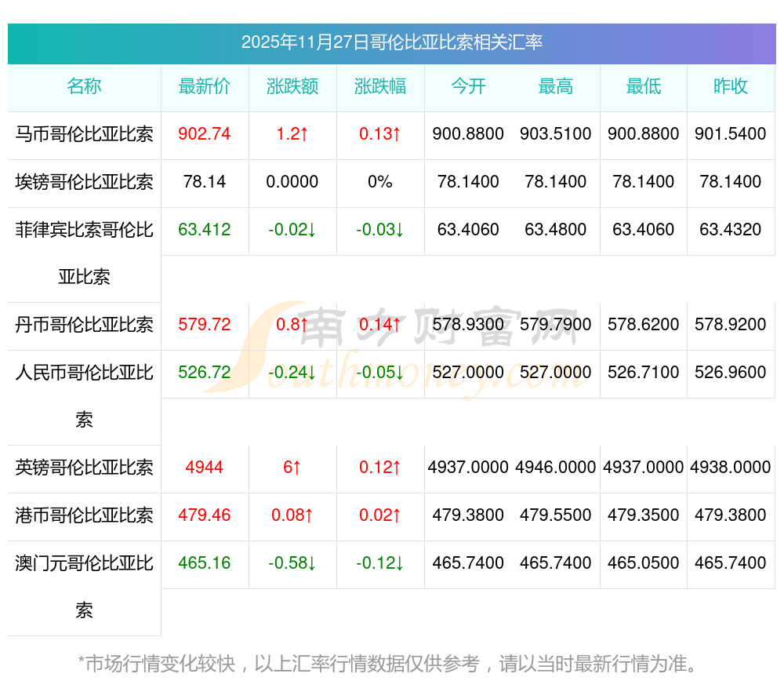Open the 马币哥伦比亚比索 row name
This screenshot has width=784, height=688.
(x=84, y=134)
